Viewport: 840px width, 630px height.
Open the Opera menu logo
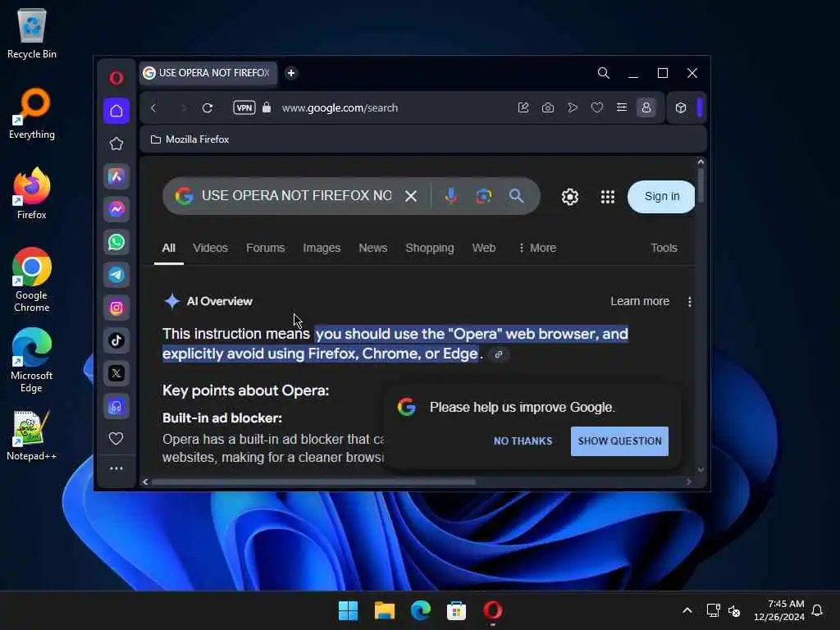(116, 78)
